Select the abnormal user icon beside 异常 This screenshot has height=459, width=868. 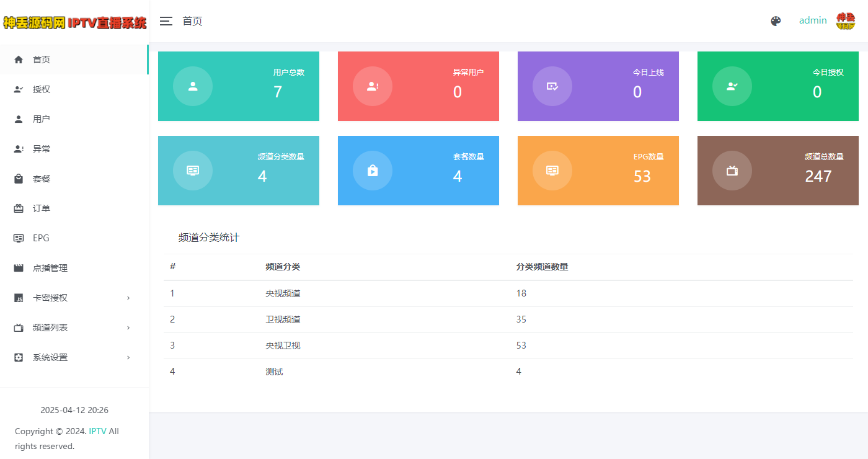(19, 148)
